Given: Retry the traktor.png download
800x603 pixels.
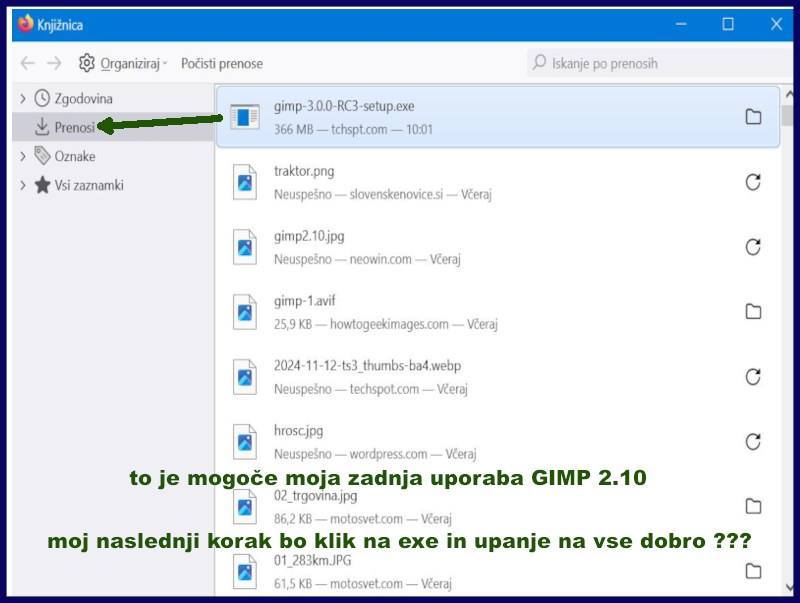Looking at the screenshot, I should coord(753,182).
